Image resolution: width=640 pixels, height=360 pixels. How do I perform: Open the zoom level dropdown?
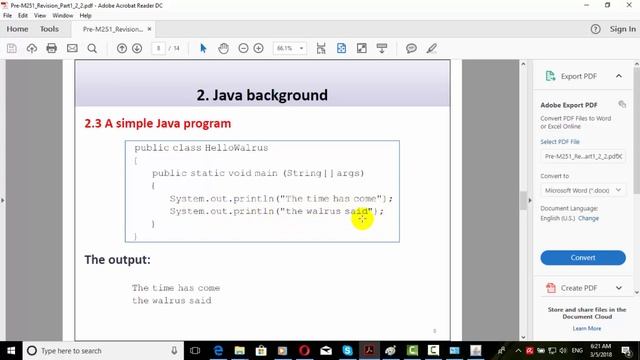302,48
